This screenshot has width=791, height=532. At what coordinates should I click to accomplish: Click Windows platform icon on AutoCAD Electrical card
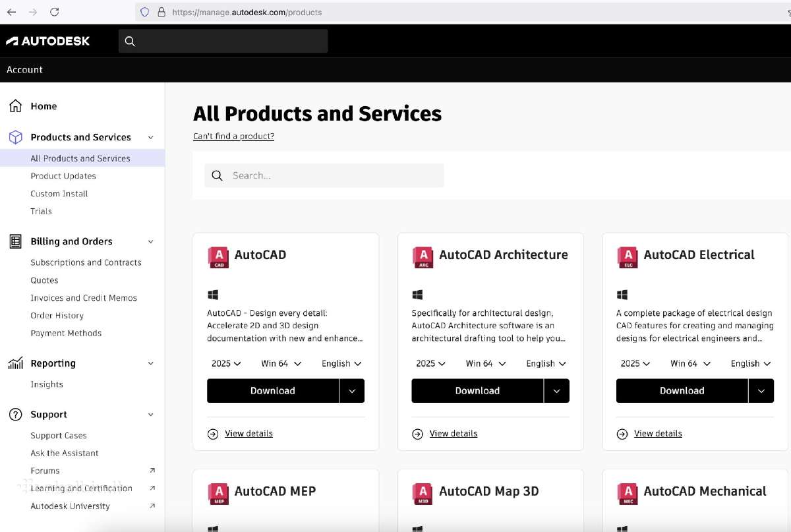pos(622,295)
